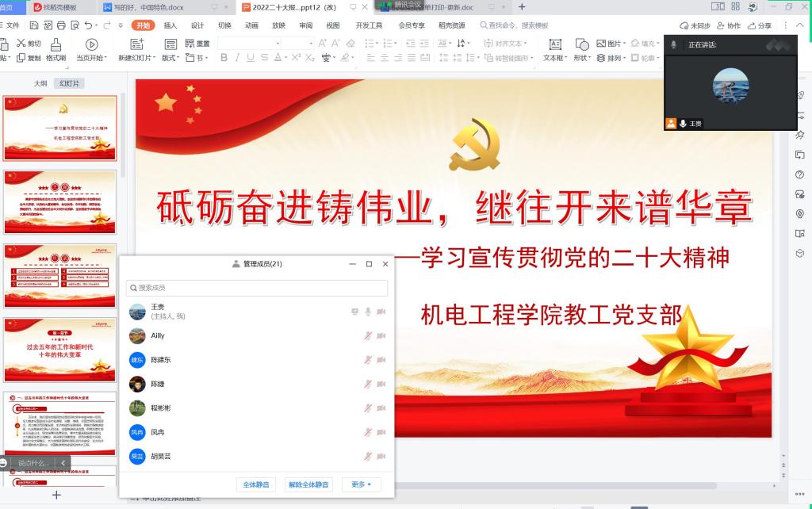812x509 pixels.
Task: Start slideshow from current slide icon
Action: point(92,44)
